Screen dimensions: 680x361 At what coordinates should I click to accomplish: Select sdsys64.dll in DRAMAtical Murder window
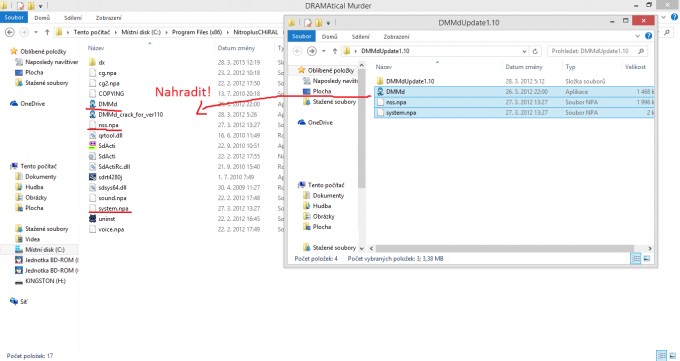tap(112, 187)
